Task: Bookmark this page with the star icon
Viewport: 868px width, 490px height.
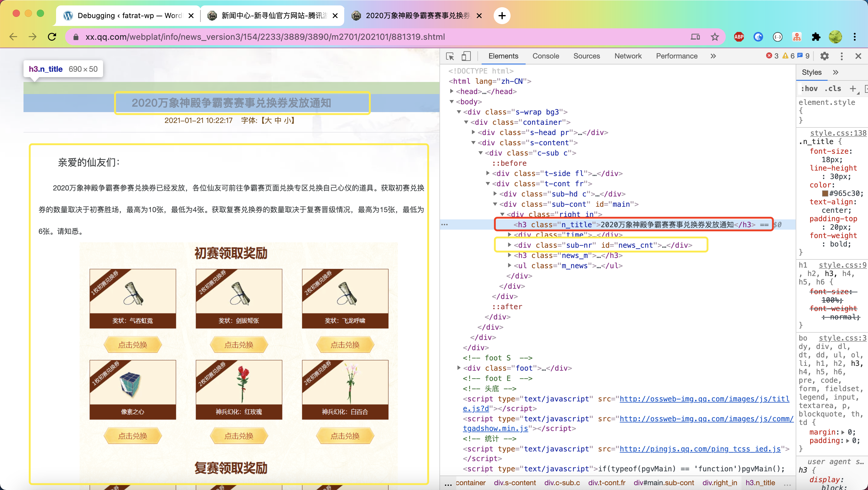Action: (715, 37)
